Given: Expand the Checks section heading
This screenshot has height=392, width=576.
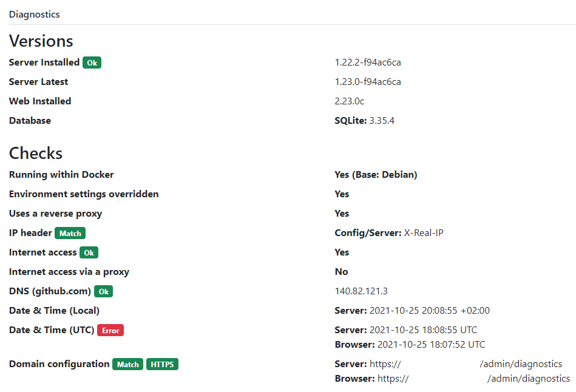Looking at the screenshot, I should 35,153.
